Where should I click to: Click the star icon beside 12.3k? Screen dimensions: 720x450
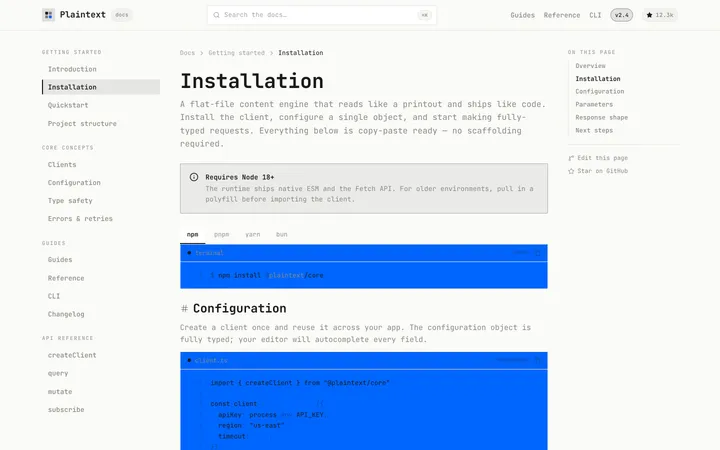click(x=649, y=15)
